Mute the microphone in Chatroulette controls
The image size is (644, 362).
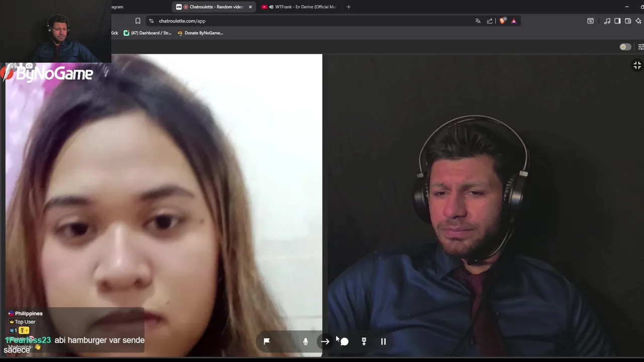click(x=305, y=341)
